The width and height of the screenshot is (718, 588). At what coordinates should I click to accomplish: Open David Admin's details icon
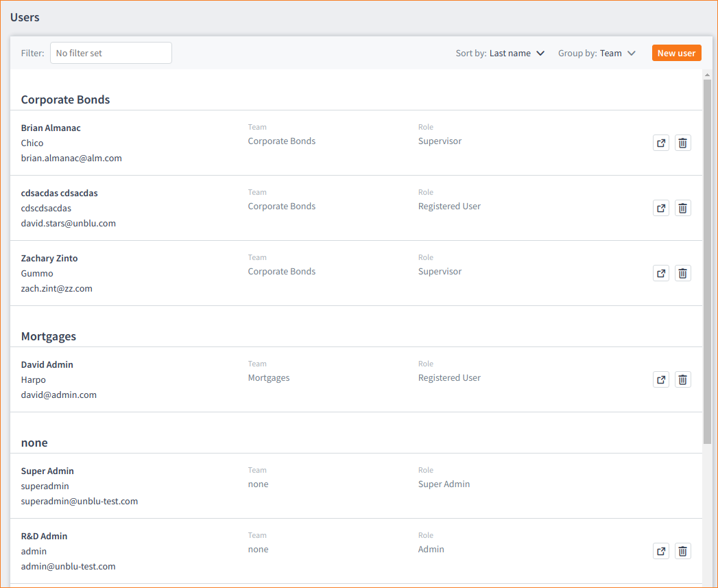point(660,379)
